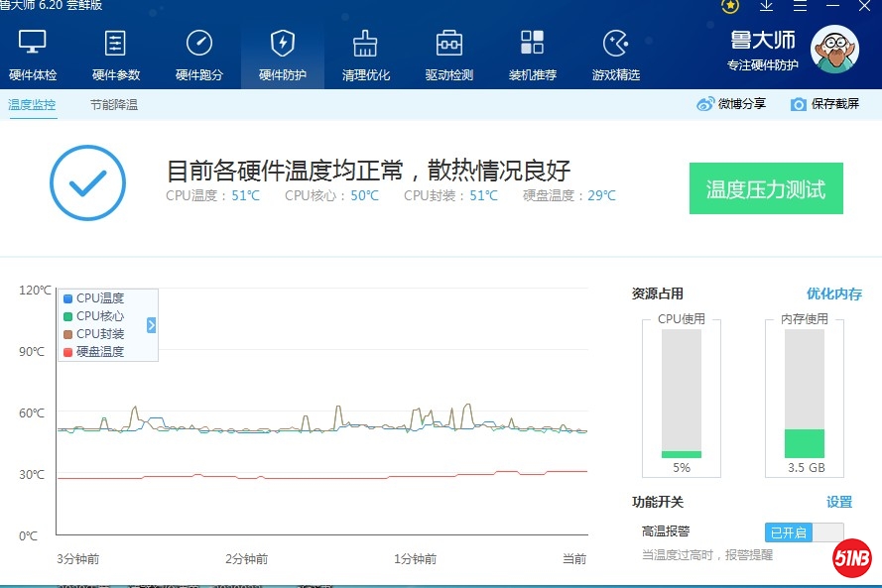Image resolution: width=882 pixels, height=588 pixels.
Task: Click the green CPU核心 color swatch
Action: pyautogui.click(x=67, y=316)
